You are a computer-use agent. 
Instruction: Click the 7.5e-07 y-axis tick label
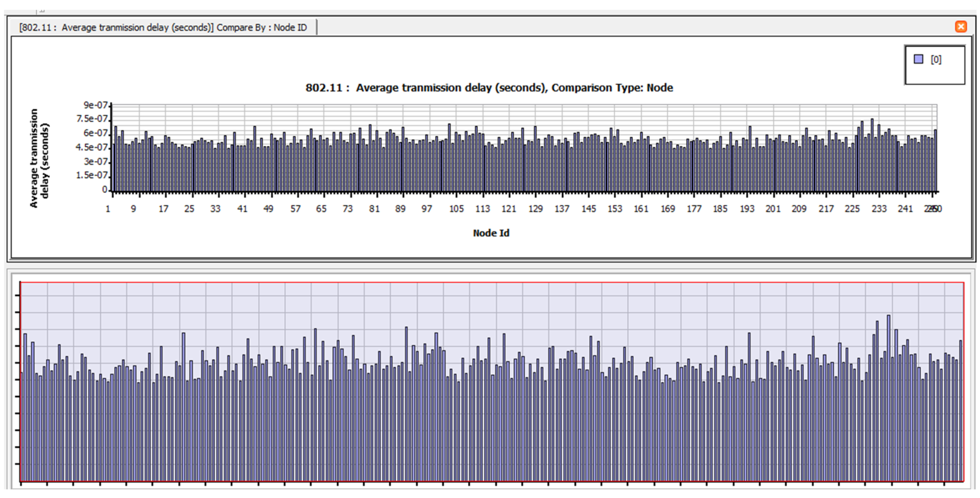(92, 119)
